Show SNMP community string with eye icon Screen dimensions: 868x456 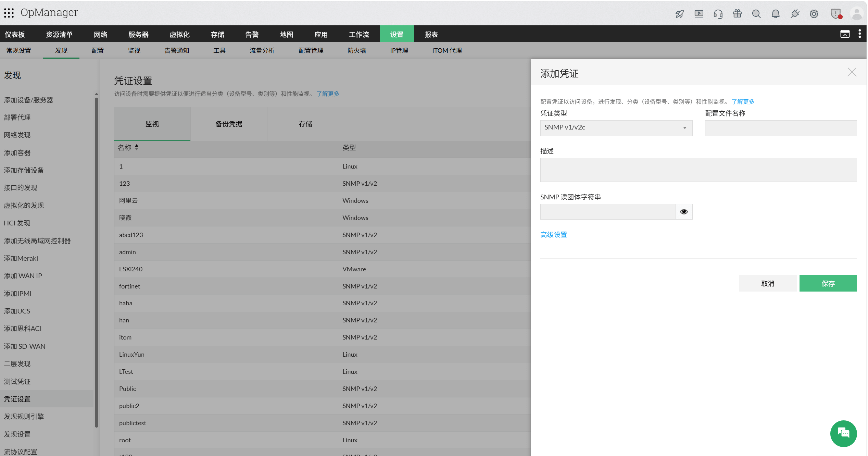coord(684,212)
